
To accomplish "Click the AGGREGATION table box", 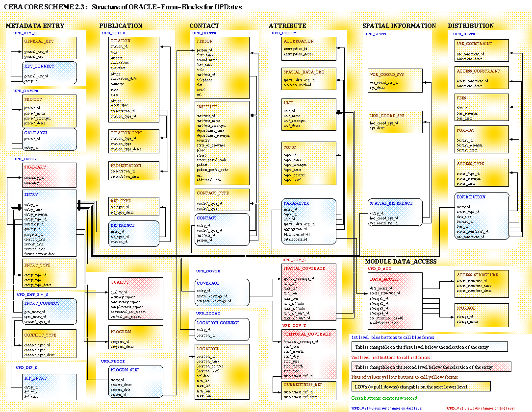I will [309, 49].
